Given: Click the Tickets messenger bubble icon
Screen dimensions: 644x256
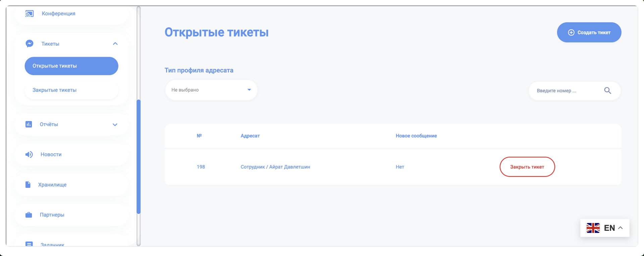Looking at the screenshot, I should [30, 44].
